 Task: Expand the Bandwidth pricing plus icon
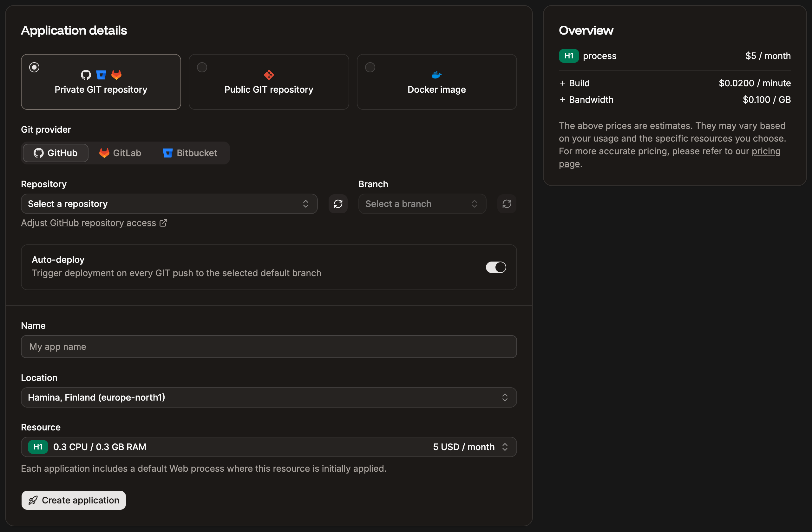click(x=563, y=100)
